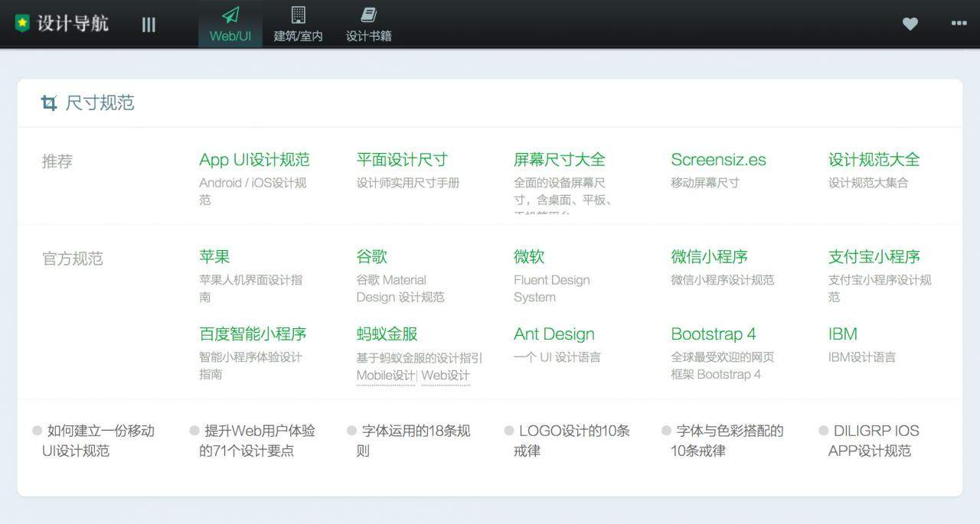Screen dimensions: 980x524
Task: Click description text IBM设计语言
Action: click(x=862, y=357)
